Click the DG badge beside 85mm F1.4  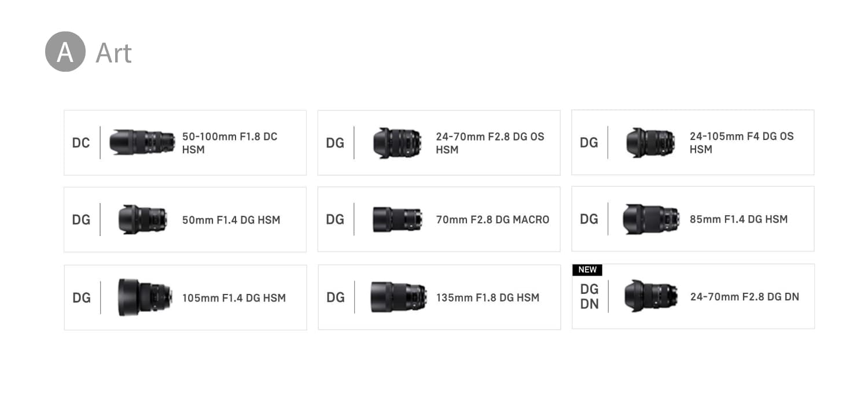[x=589, y=219]
